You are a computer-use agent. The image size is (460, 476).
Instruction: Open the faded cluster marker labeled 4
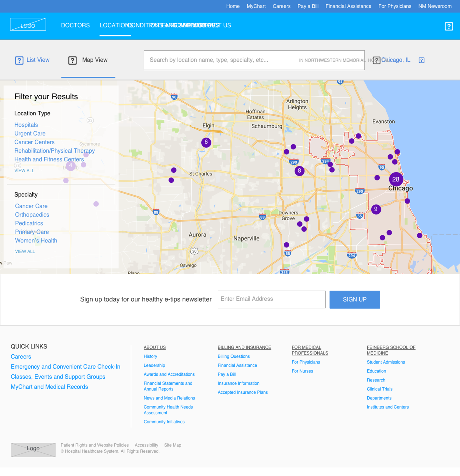(x=71, y=166)
